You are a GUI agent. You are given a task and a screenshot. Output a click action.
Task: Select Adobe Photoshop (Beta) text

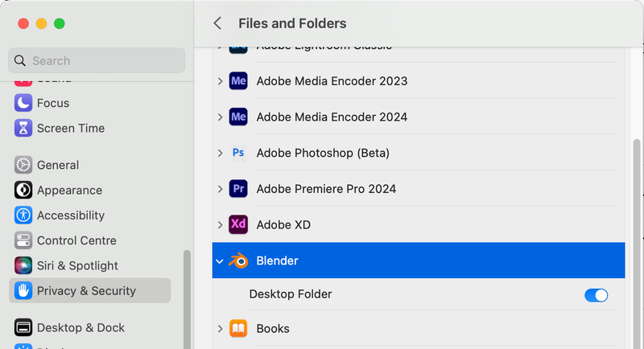pos(323,153)
